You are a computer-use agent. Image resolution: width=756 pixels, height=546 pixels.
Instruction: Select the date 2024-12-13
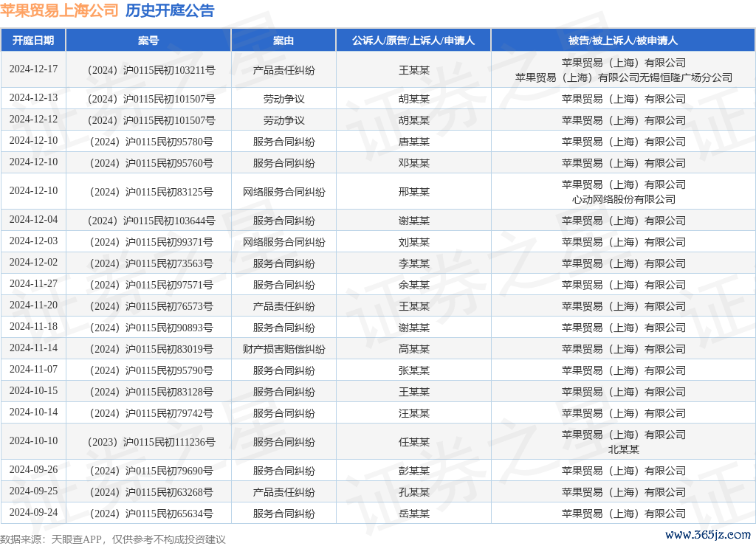click(x=33, y=98)
